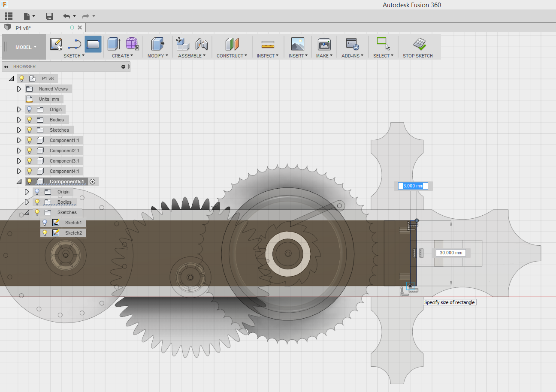This screenshot has width=556, height=392.
Task: Expand Bodies folder under Component5:1
Action: click(x=27, y=202)
